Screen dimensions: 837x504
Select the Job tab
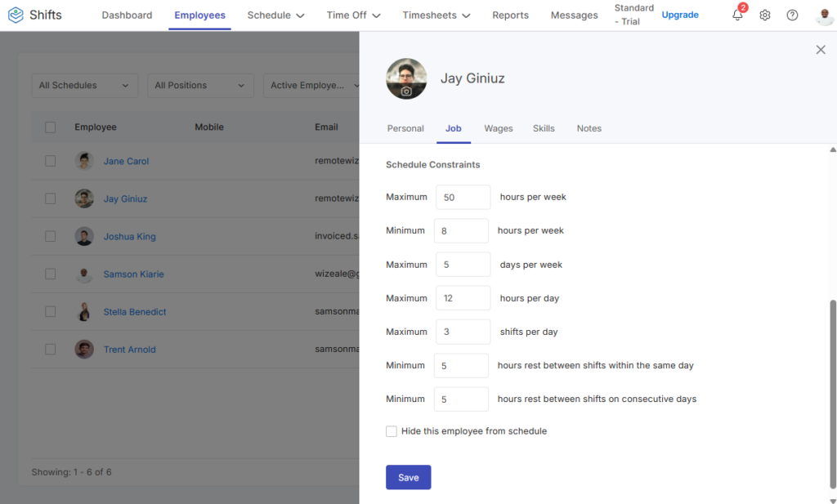click(x=453, y=128)
